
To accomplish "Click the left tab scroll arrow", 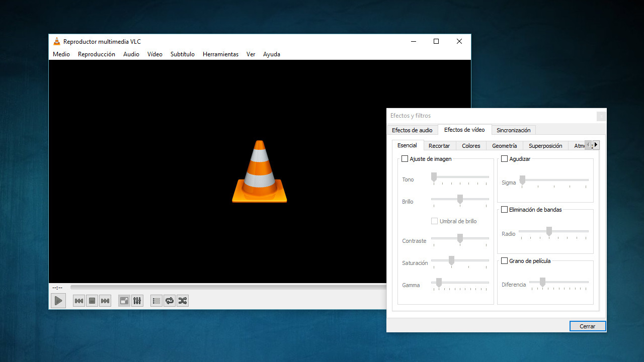I will coord(588,144).
